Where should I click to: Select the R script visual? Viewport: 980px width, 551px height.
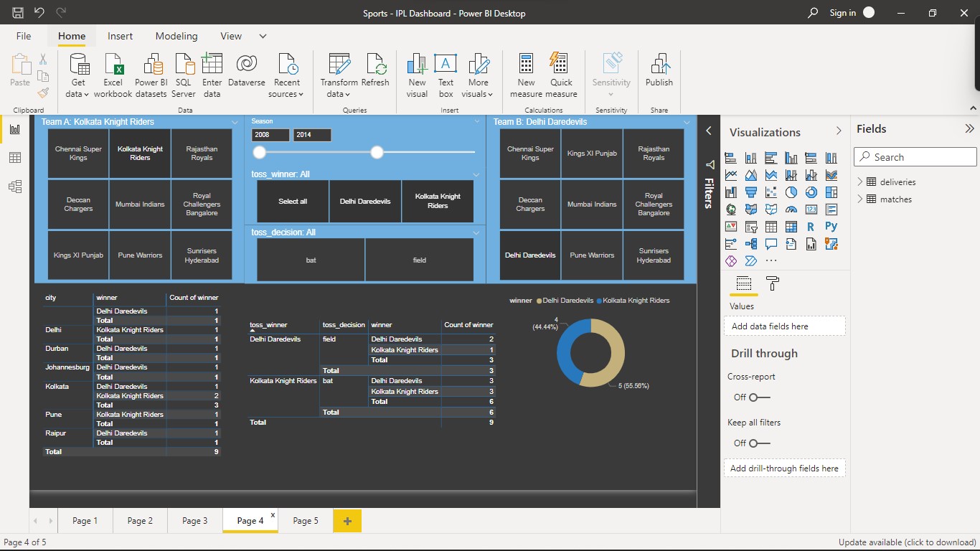point(811,227)
